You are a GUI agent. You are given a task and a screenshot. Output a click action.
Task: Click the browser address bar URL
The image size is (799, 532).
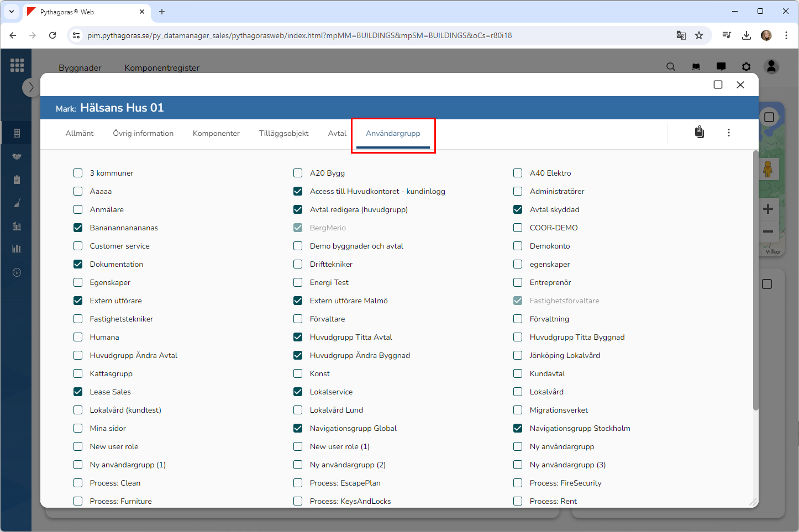[x=299, y=35]
